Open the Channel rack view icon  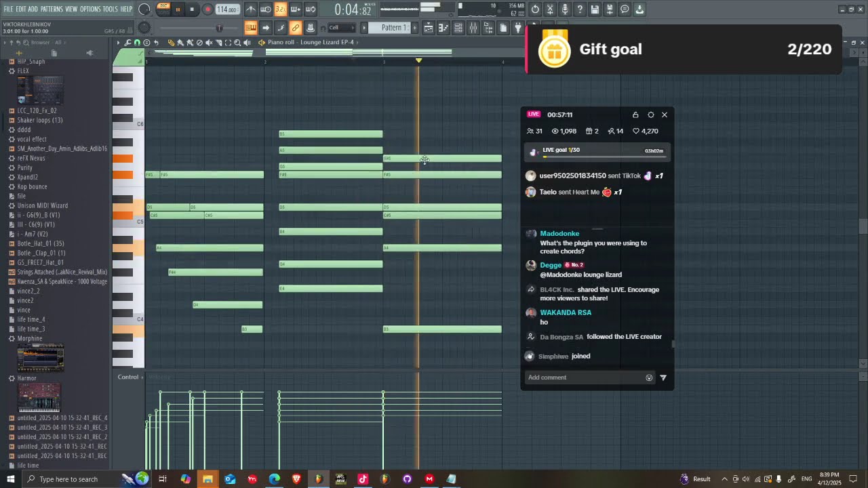point(458,28)
